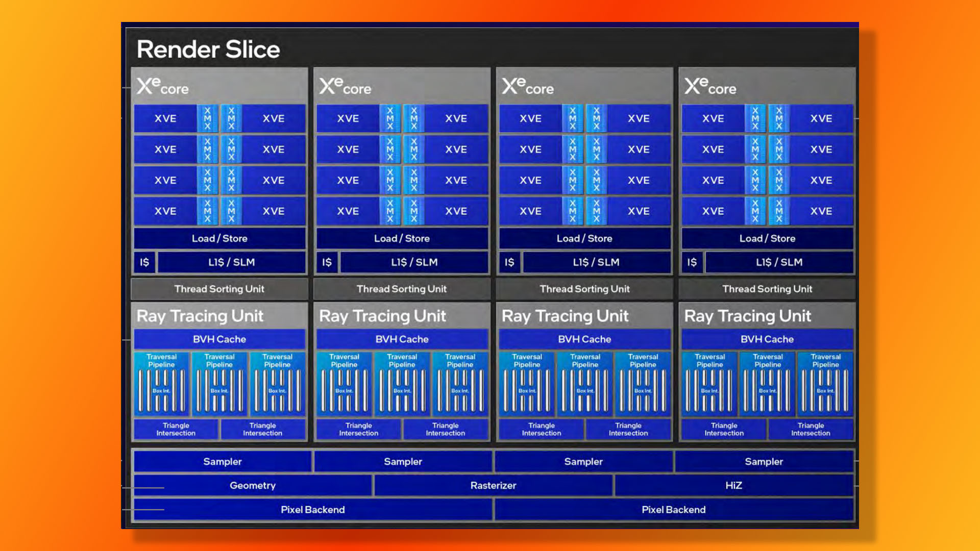Click the Load/Store unit first Xe core
This screenshot has height=551, width=980.
(x=219, y=237)
